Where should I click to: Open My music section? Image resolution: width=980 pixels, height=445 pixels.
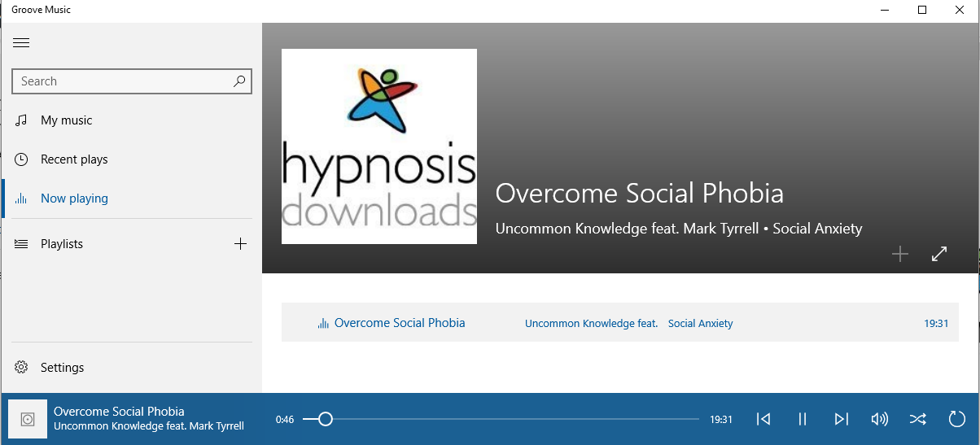pos(132,120)
